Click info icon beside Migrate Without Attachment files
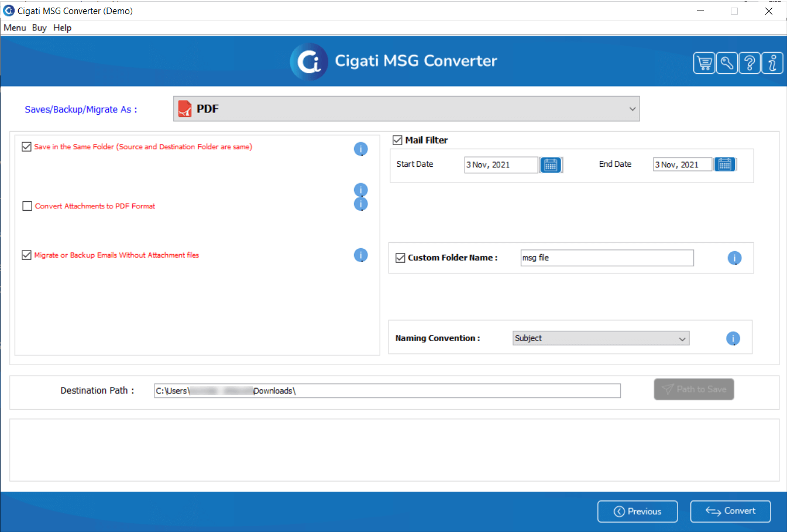The image size is (787, 532). [361, 255]
